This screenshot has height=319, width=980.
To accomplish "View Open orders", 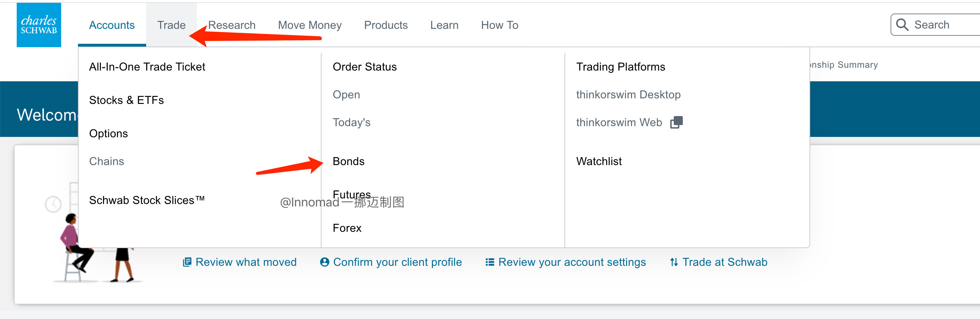I will click(x=346, y=95).
